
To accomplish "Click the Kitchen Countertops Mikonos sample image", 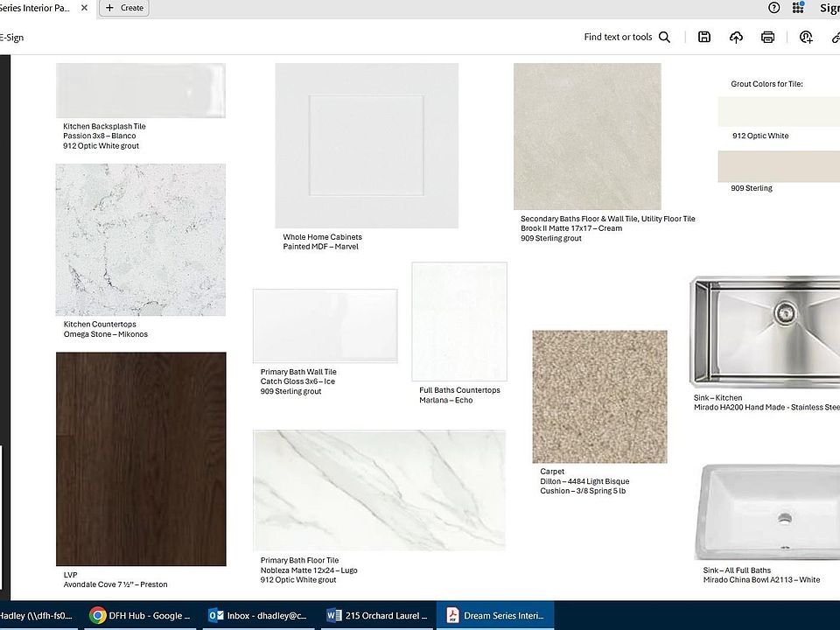I will coord(141,240).
